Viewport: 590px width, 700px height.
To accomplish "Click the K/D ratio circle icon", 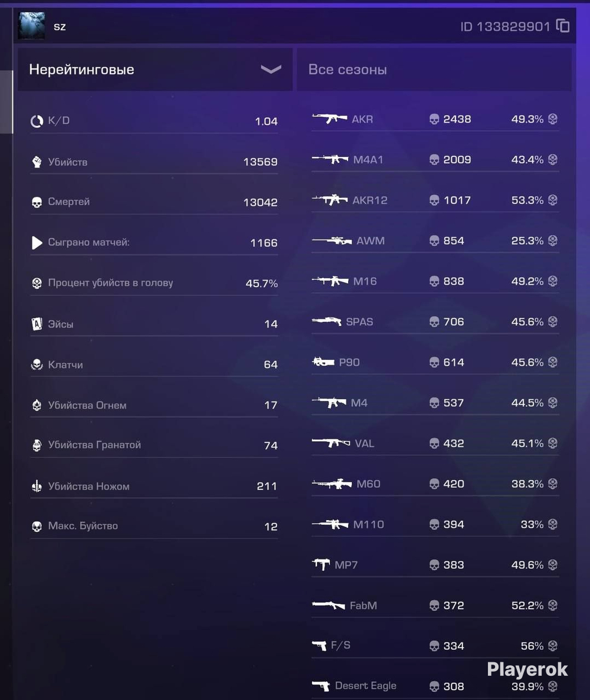I will pyautogui.click(x=37, y=121).
